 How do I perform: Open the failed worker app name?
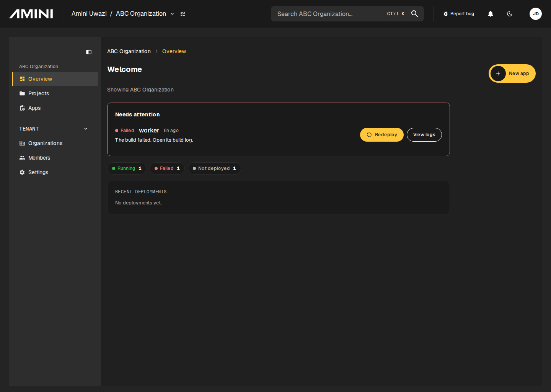tap(149, 131)
